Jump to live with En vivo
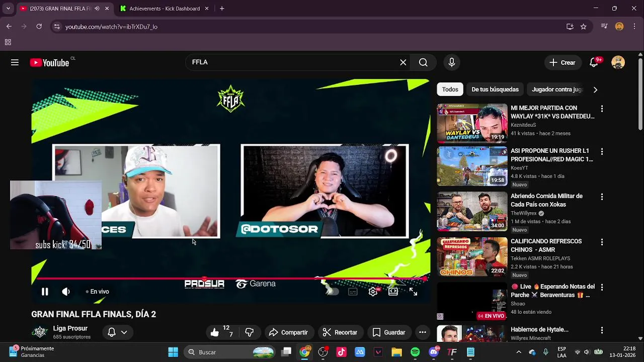This screenshot has height=362, width=644. coord(98,292)
